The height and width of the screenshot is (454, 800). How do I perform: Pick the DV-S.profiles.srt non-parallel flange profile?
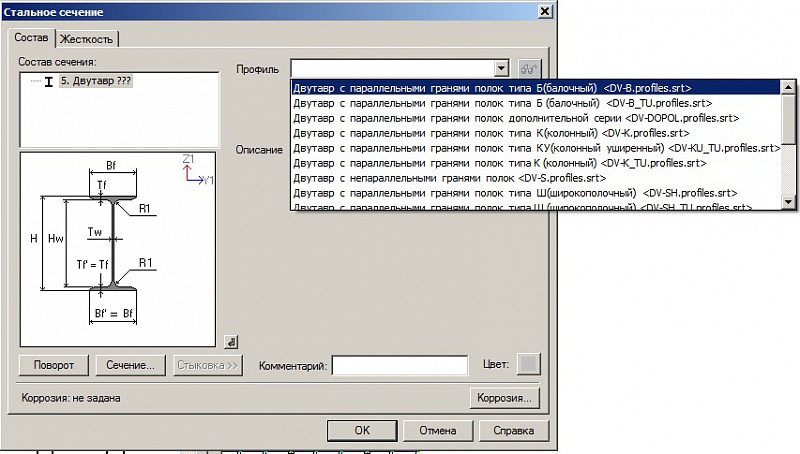click(x=449, y=177)
